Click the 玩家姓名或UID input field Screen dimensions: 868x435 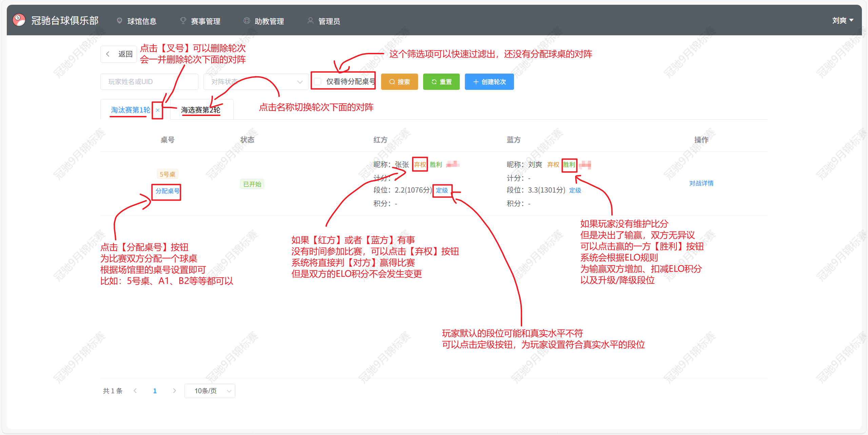pyautogui.click(x=149, y=82)
